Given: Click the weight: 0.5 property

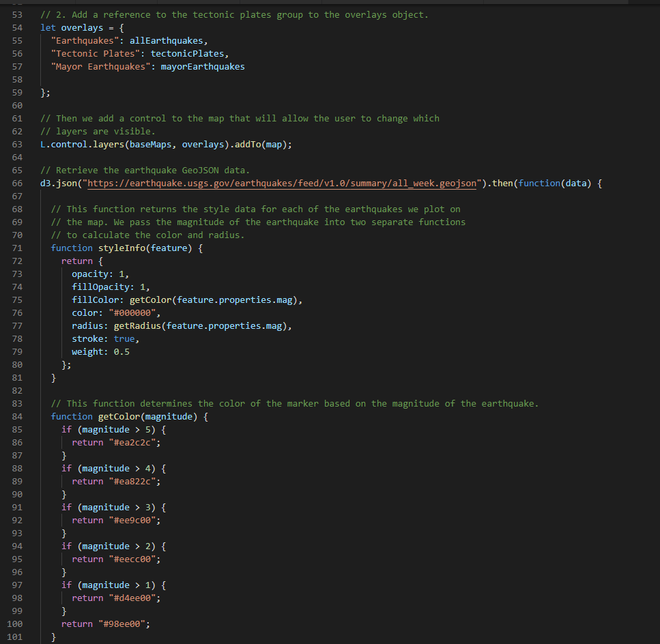Looking at the screenshot, I should pyautogui.click(x=100, y=351).
